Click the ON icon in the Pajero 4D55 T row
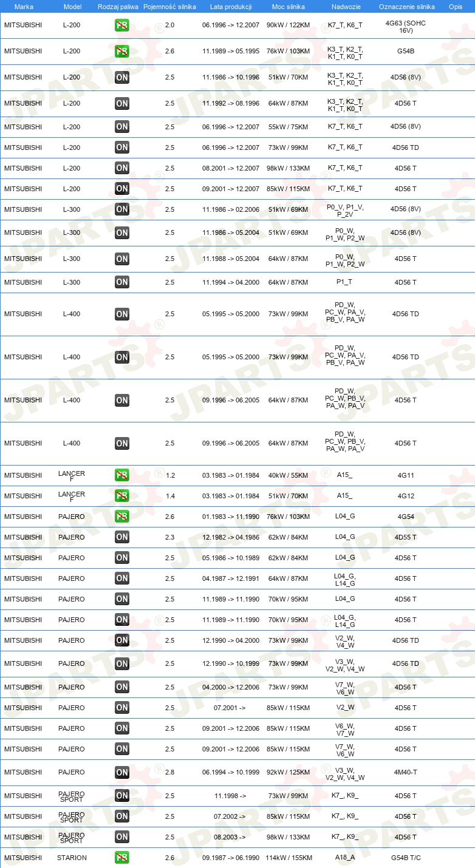 coord(122,537)
